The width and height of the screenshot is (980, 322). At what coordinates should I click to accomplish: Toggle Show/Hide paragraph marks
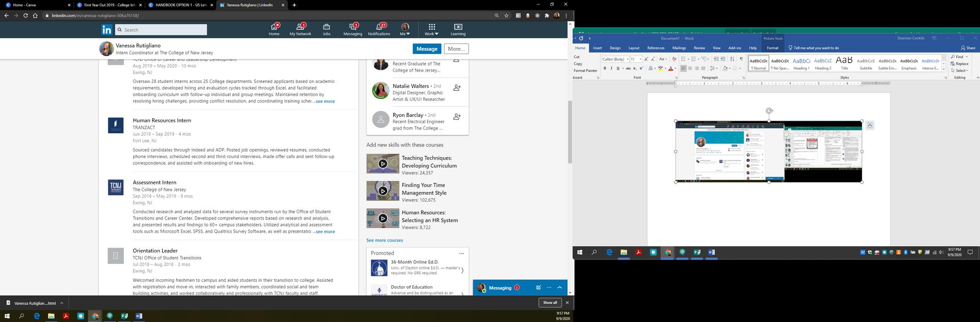741,59
